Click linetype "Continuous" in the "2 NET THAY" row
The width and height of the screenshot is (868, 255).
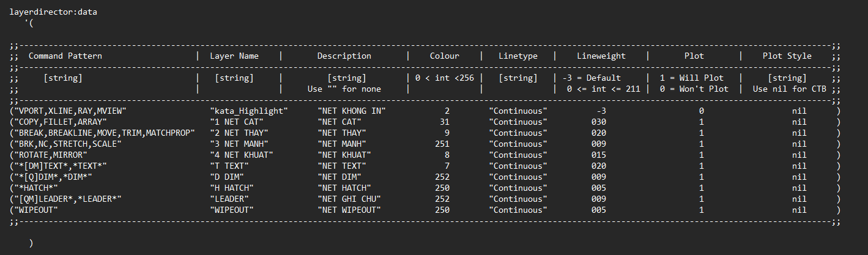pyautogui.click(x=518, y=133)
